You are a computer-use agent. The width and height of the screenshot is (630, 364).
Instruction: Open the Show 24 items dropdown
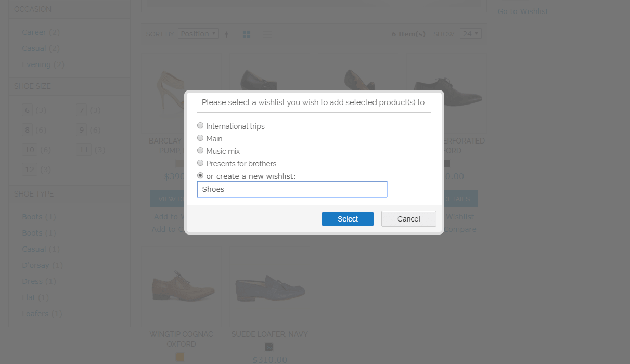pos(470,34)
